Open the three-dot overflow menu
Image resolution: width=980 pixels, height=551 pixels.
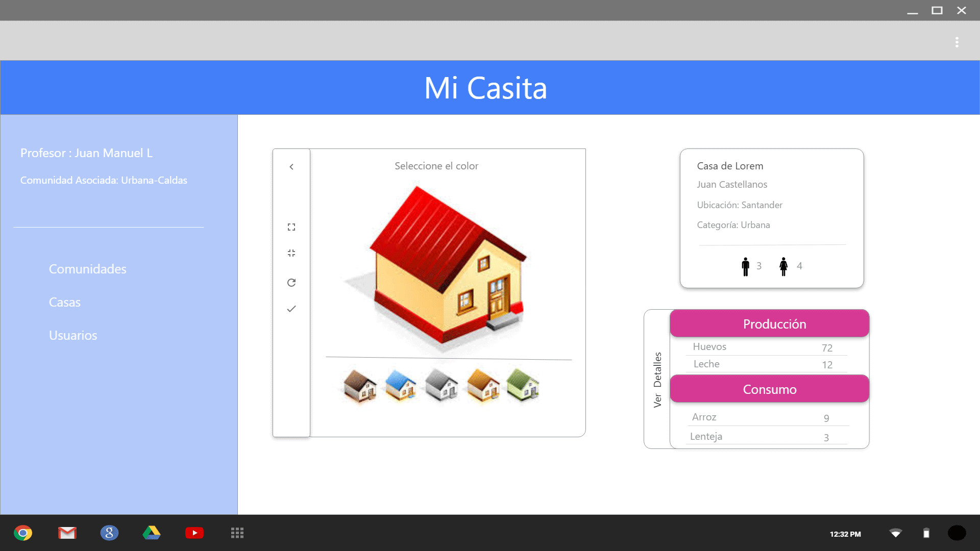(957, 42)
